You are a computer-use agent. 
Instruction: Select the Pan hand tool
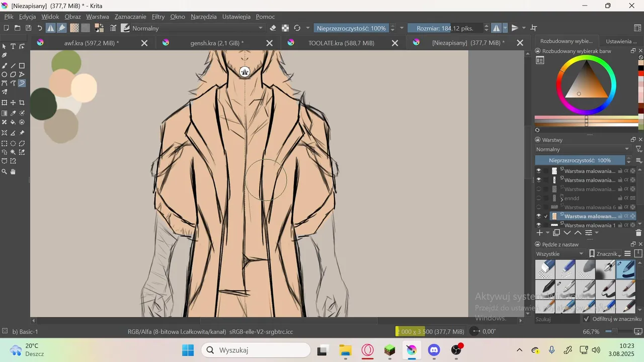13,171
